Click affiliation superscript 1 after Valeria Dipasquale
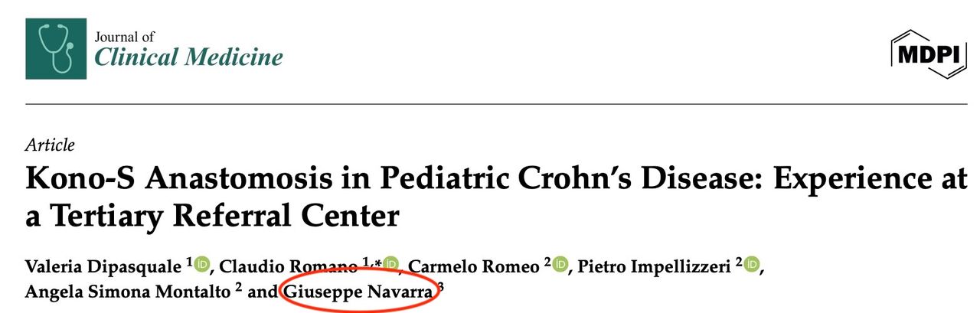This screenshot has height=313, width=980. click(x=189, y=262)
